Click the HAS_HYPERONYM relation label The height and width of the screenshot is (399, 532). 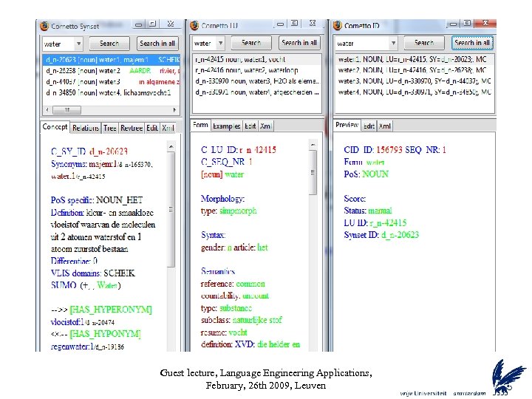[111, 310]
